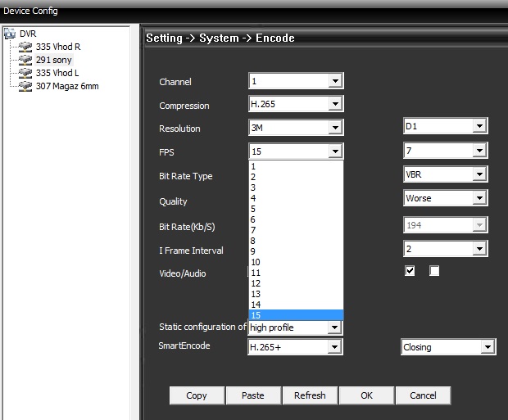Select 15 in the FPS dropdown list

(x=255, y=315)
